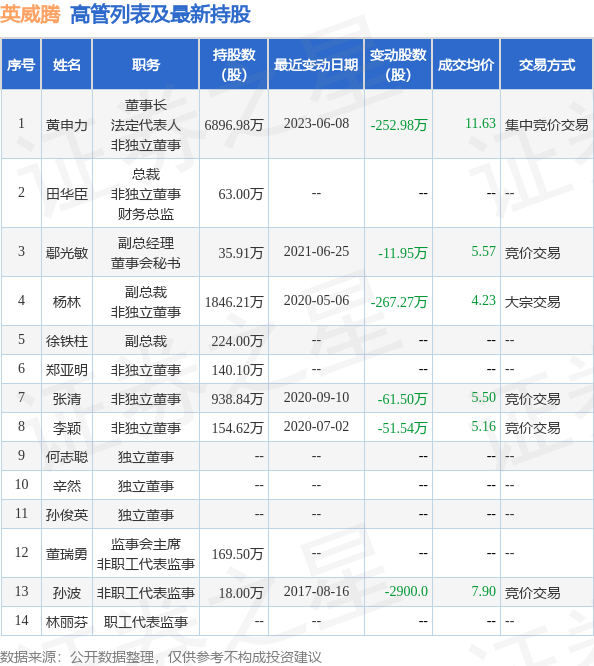Click the holding value 18.00万
The height and width of the screenshot is (666, 594).
click(x=240, y=593)
